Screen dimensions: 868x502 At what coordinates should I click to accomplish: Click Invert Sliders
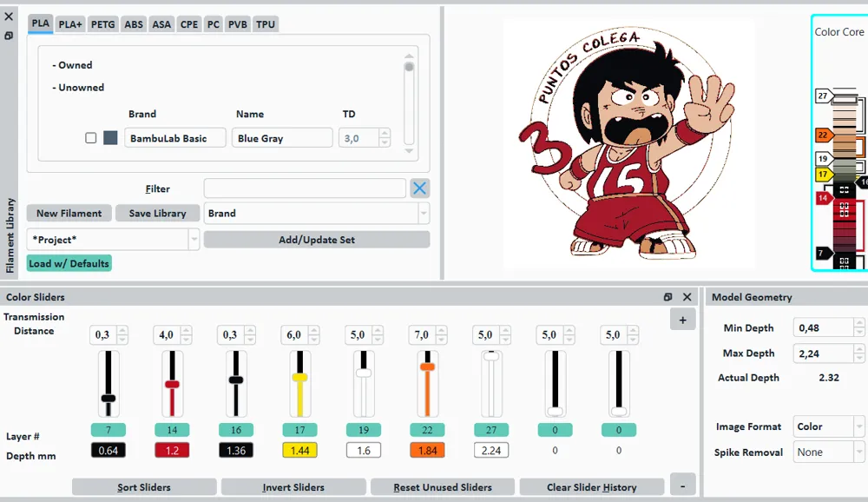(x=293, y=487)
